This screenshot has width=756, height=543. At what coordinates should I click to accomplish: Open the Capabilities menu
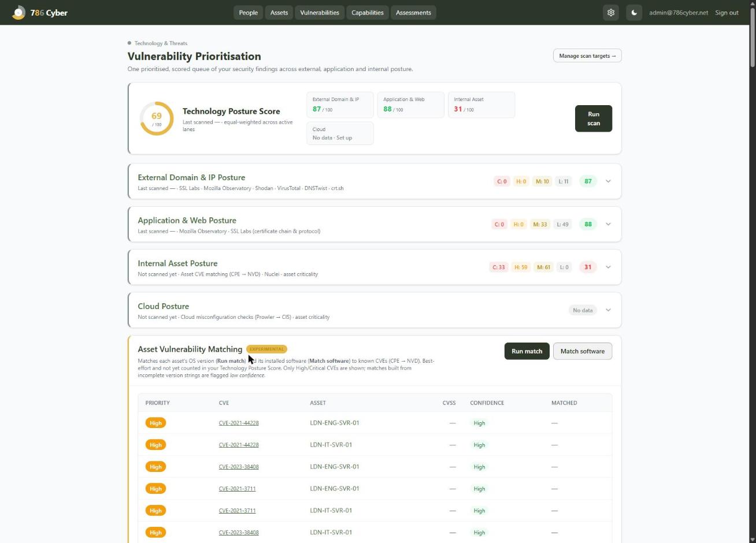tap(368, 12)
